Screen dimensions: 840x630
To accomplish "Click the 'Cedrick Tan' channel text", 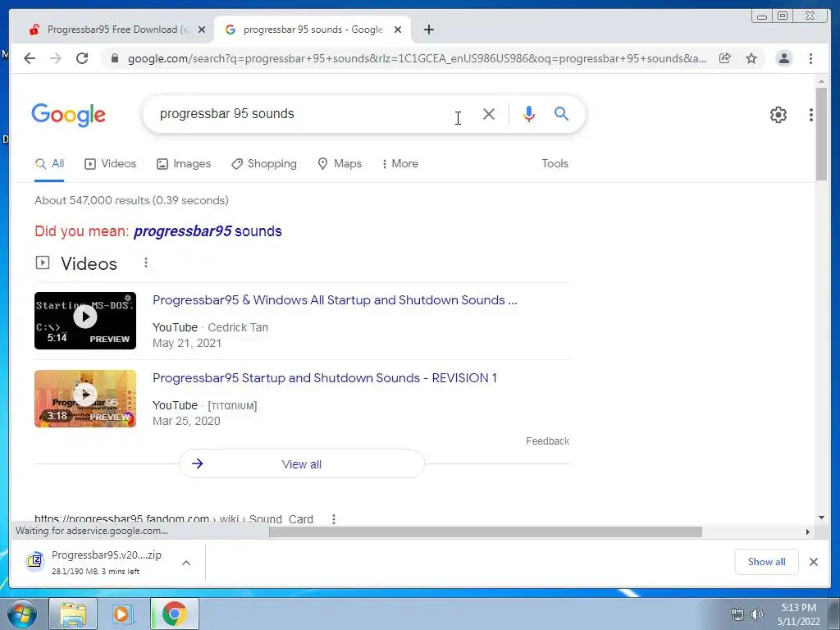I will coord(238,327).
